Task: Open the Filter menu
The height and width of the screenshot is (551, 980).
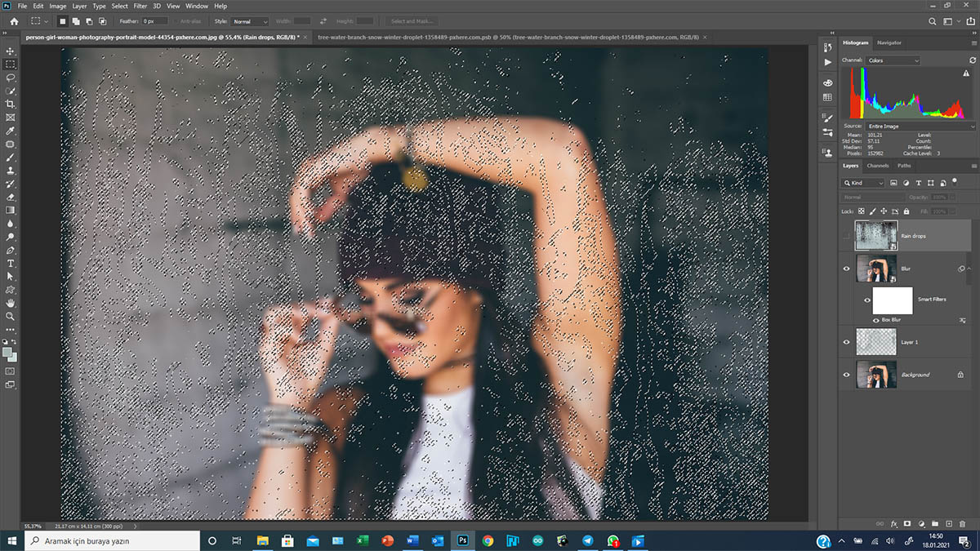Action: pyautogui.click(x=140, y=6)
